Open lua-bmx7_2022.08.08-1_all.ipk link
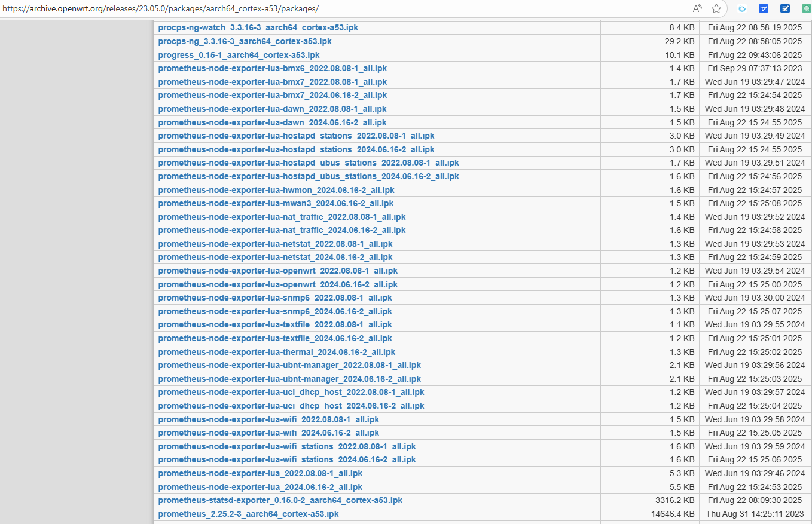Screen dimensions: 812x524 272,82
